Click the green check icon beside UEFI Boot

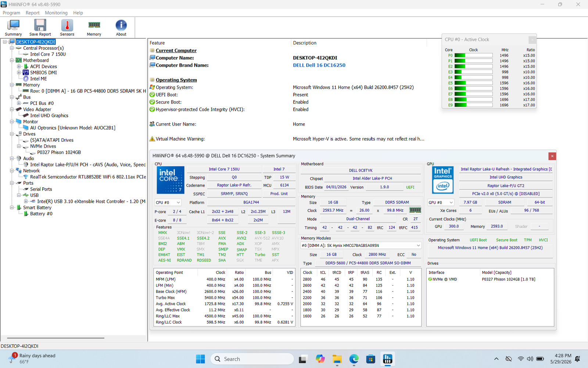(152, 95)
